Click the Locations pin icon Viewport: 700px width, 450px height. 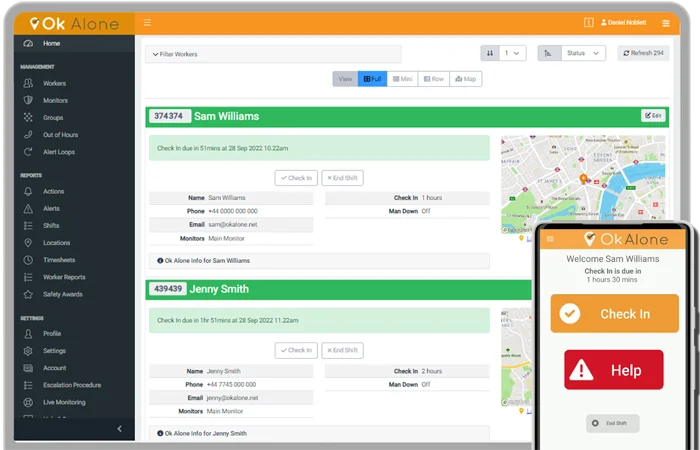pos(28,242)
